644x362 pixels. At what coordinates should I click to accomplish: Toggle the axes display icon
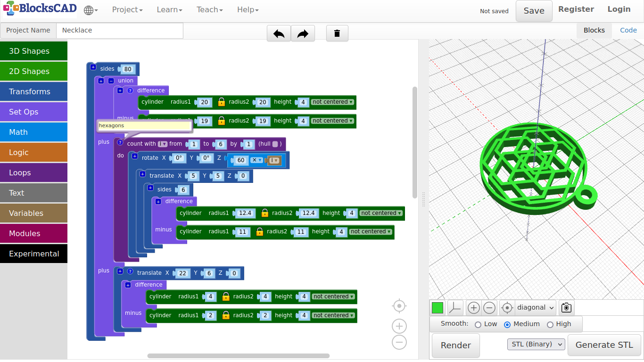(x=455, y=308)
